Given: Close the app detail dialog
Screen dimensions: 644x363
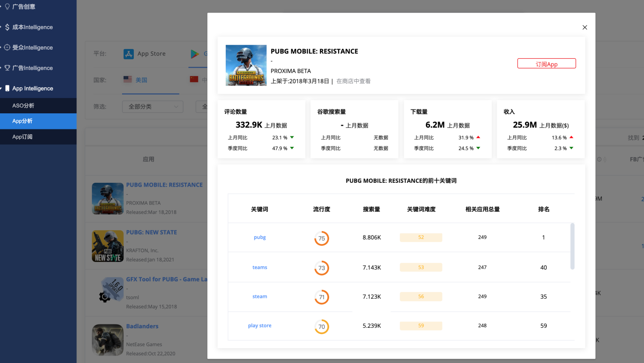Looking at the screenshot, I should [x=585, y=27].
